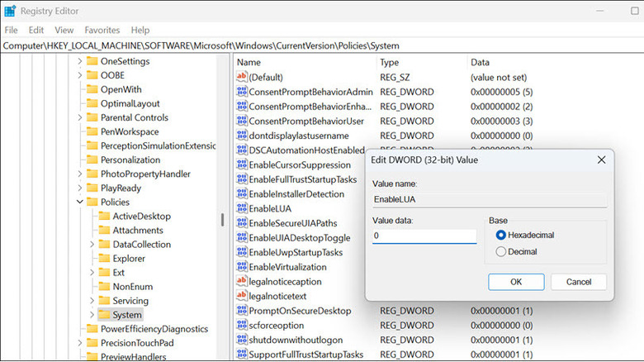
Task: Click the DWORD icon beside PromptOnSecureDesktop
Action: coord(242,311)
